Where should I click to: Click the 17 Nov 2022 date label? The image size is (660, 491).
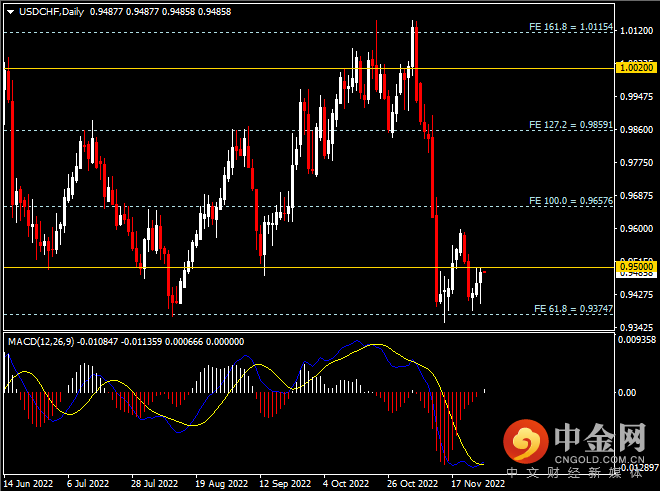pyautogui.click(x=477, y=481)
